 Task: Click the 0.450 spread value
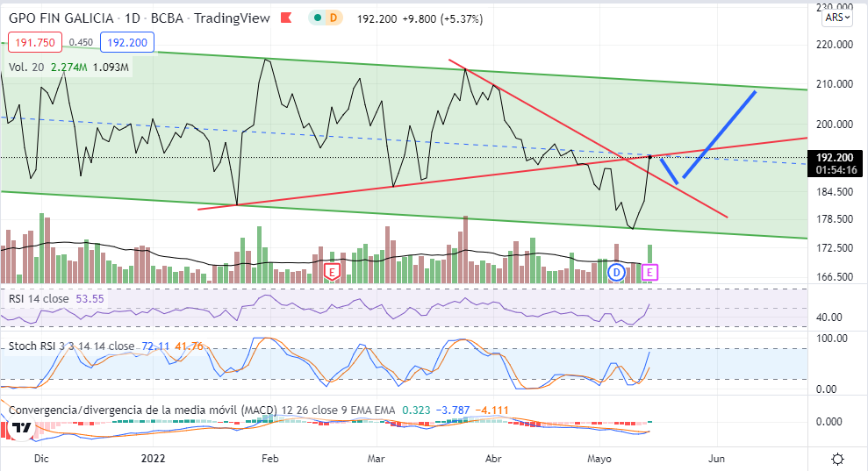pyautogui.click(x=81, y=43)
